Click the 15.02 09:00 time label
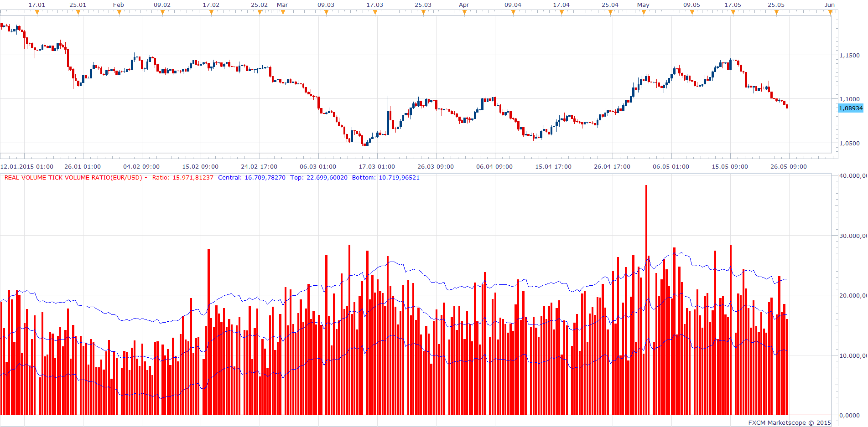Screen dimensions: 868x427 point(200,166)
